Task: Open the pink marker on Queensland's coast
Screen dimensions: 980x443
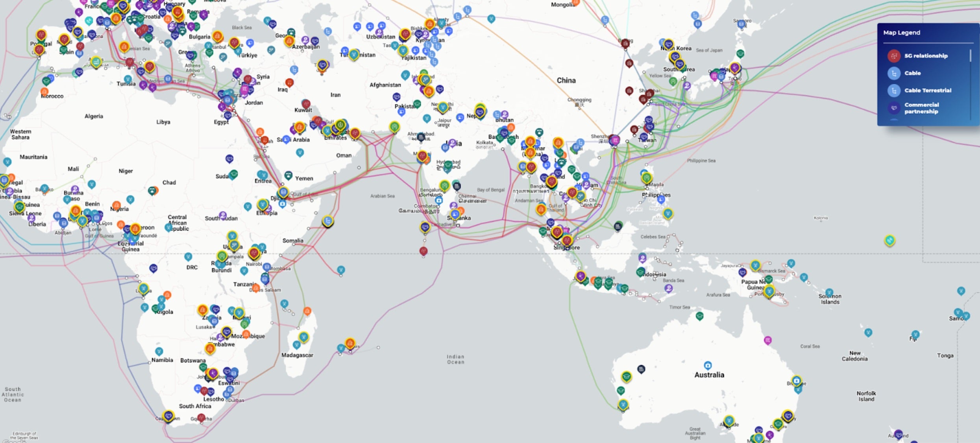Action: [x=767, y=340]
